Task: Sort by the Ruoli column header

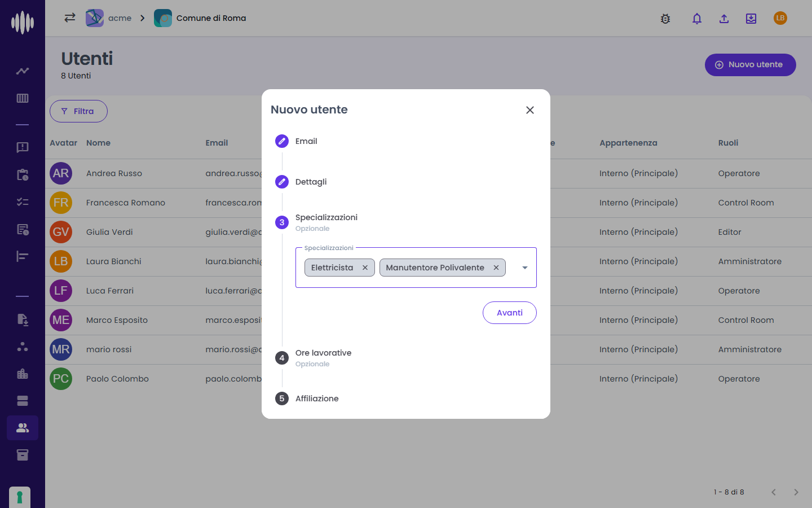Action: [728, 143]
